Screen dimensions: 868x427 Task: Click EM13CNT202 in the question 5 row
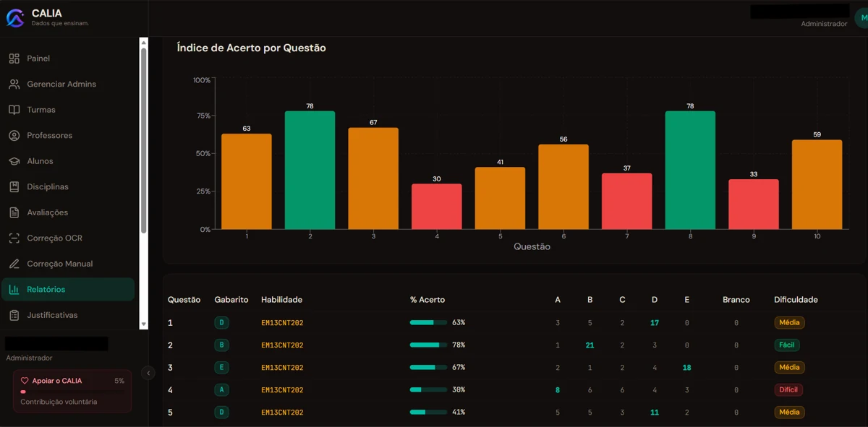pos(282,413)
